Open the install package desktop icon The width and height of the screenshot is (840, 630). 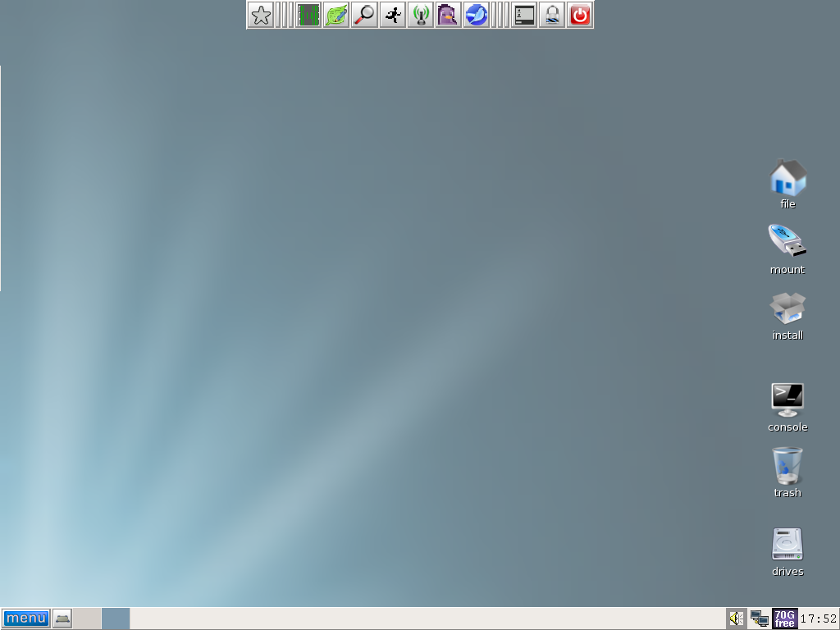coord(787,316)
